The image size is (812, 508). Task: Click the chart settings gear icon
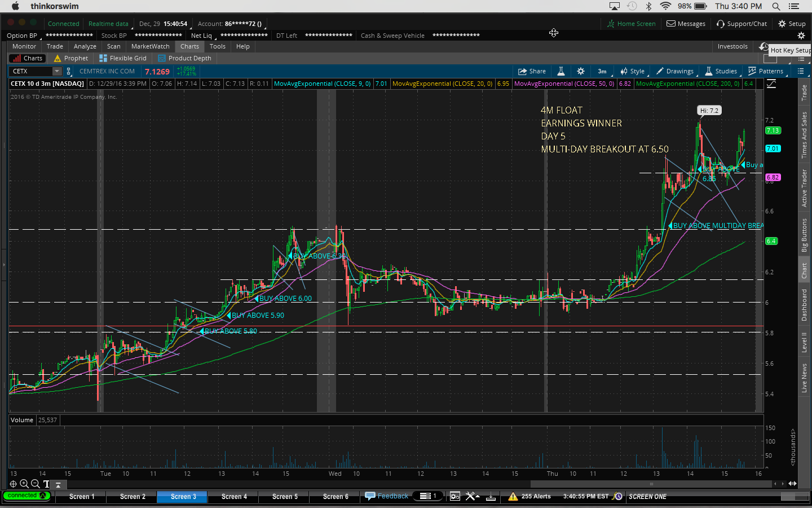[581, 71]
